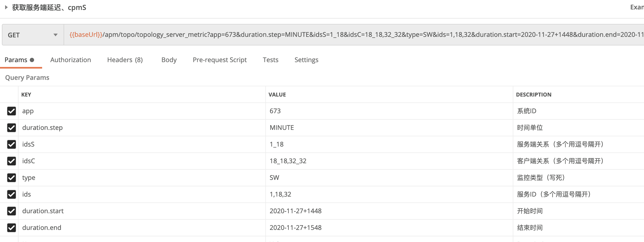The height and width of the screenshot is (242, 644).
Task: Toggle the duration.end parameter checkbox
Action: pos(12,228)
